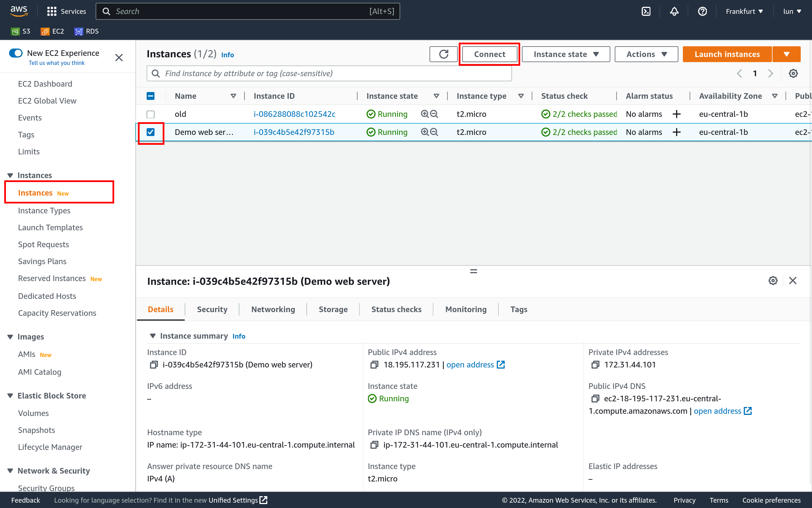This screenshot has width=812, height=508.
Task: Focus the Find instance filter field
Action: [329, 73]
